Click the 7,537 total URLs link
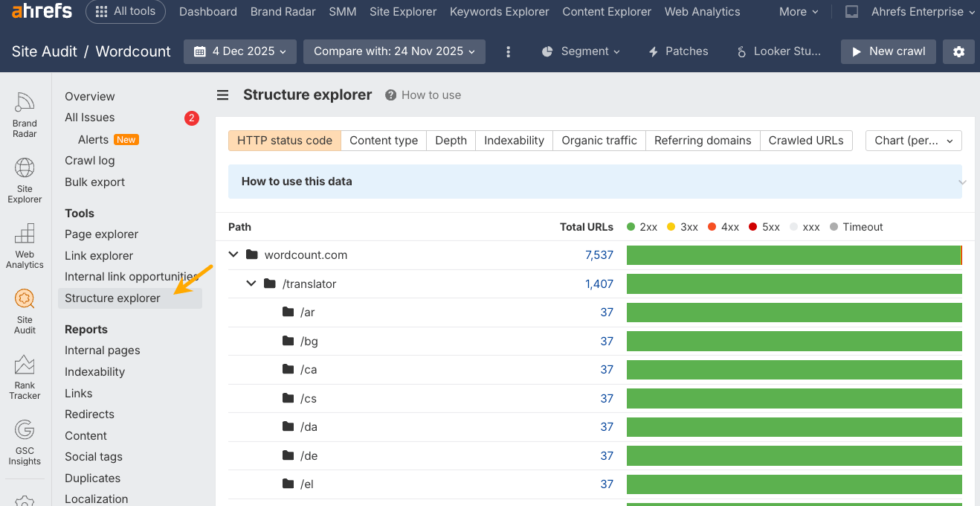Image resolution: width=980 pixels, height=506 pixels. 599,255
